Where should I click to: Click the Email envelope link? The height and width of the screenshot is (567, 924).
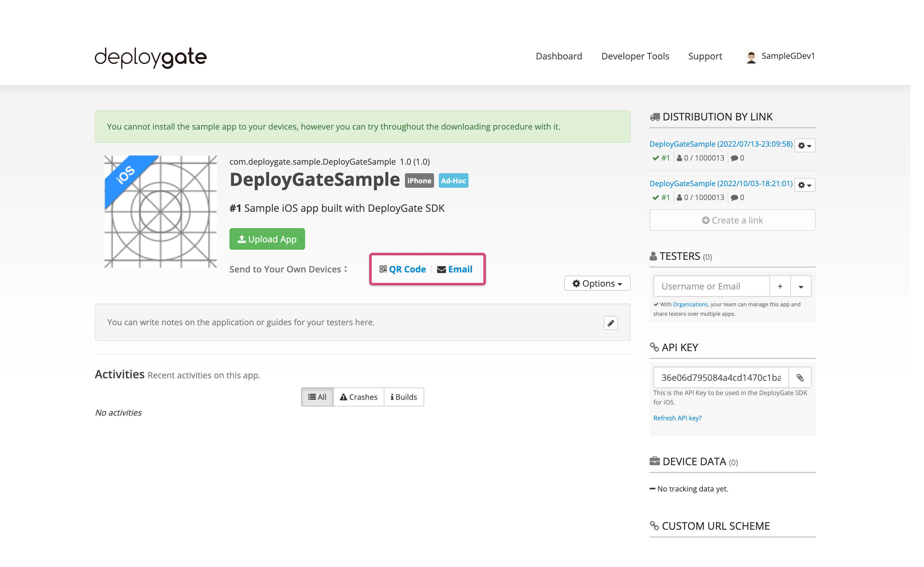455,269
